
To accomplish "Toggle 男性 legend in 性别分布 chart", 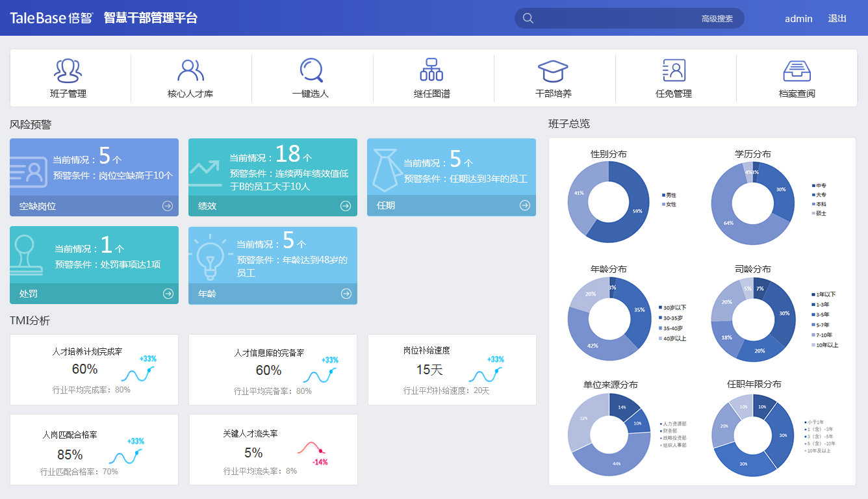I will pyautogui.click(x=669, y=195).
